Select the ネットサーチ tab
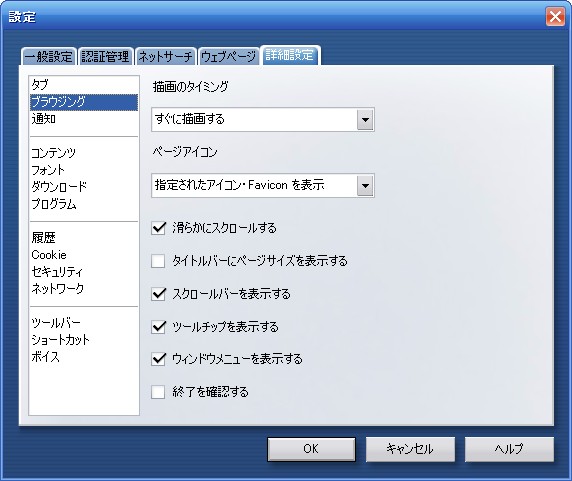Viewport: 572px width, 481px height. pos(166,57)
